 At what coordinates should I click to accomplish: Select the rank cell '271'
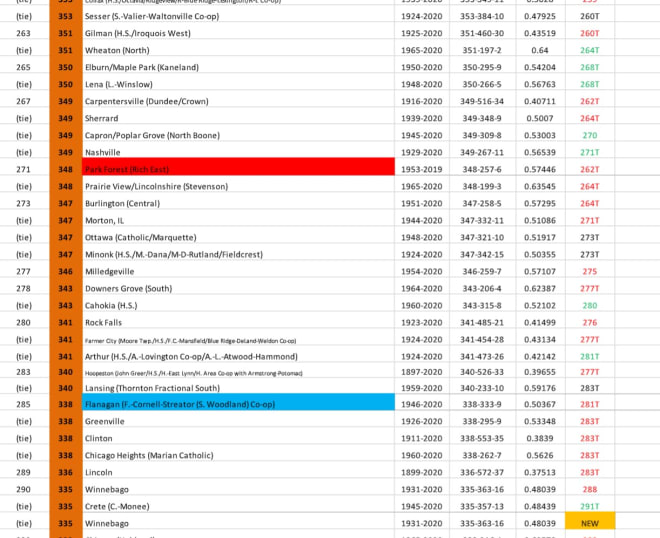(24, 170)
